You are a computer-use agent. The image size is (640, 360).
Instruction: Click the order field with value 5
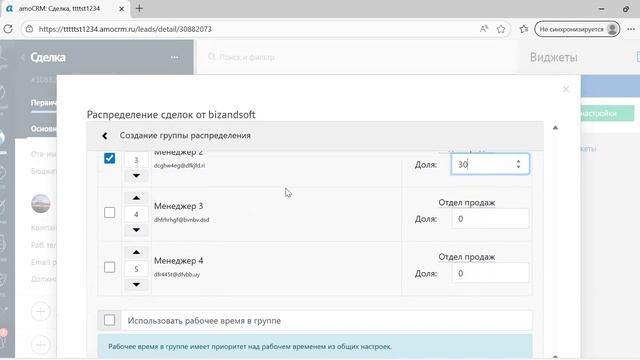coord(136,269)
